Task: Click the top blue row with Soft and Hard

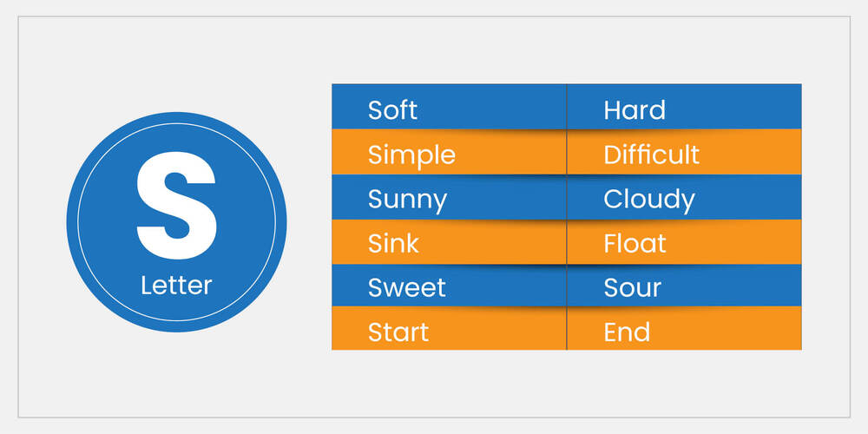Action: [x=503, y=110]
